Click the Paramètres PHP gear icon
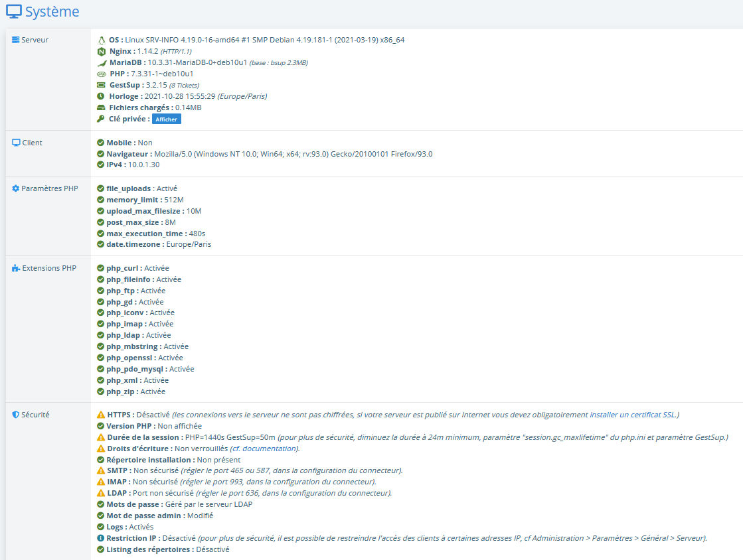This screenshot has height=560, width=743. pos(16,188)
